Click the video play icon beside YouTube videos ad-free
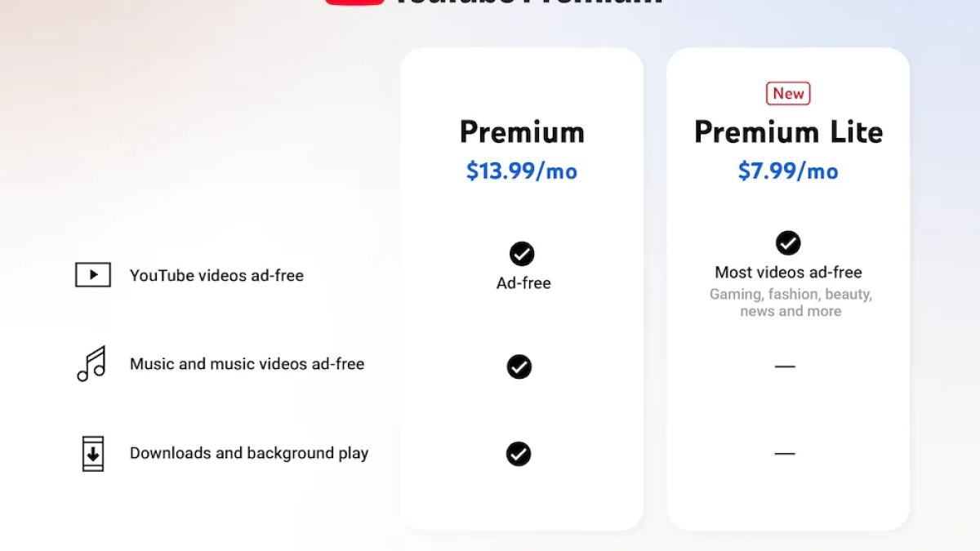The width and height of the screenshot is (980, 551). tap(93, 275)
